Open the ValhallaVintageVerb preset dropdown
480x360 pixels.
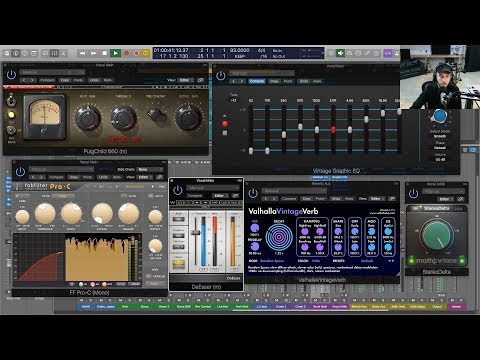coord(294,191)
